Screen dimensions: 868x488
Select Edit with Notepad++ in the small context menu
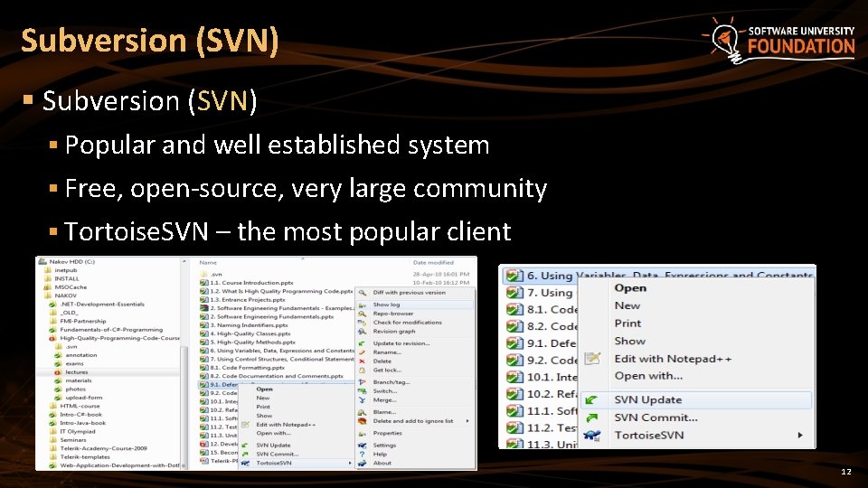tap(286, 425)
